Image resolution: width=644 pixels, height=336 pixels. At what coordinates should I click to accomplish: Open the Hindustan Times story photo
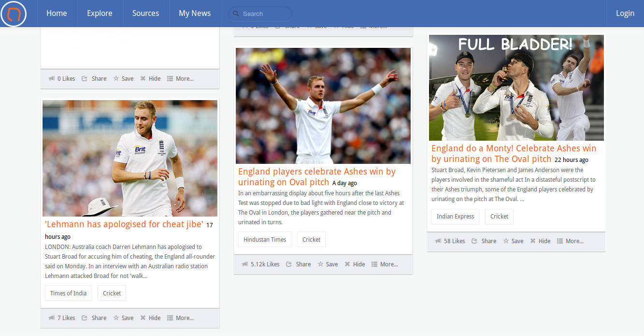(323, 106)
